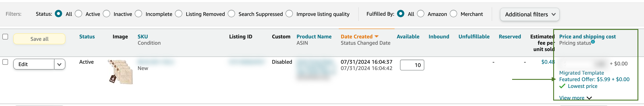Check the listing row checkbox
Image resolution: width=644 pixels, height=106 pixels.
pos(5,62)
